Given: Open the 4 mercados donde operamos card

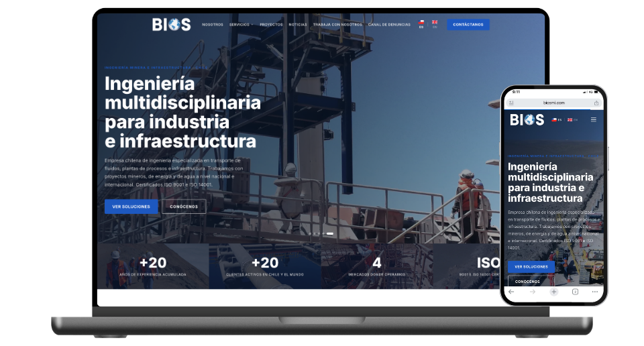Looking at the screenshot, I should (x=376, y=266).
